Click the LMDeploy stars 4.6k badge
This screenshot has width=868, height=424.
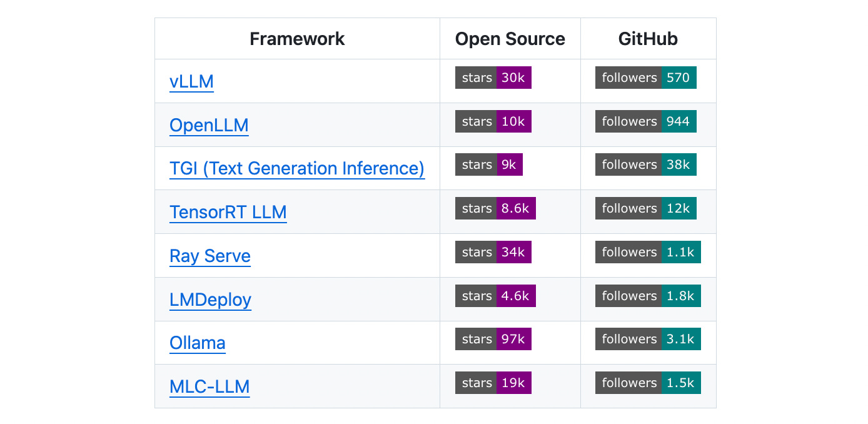click(x=495, y=296)
